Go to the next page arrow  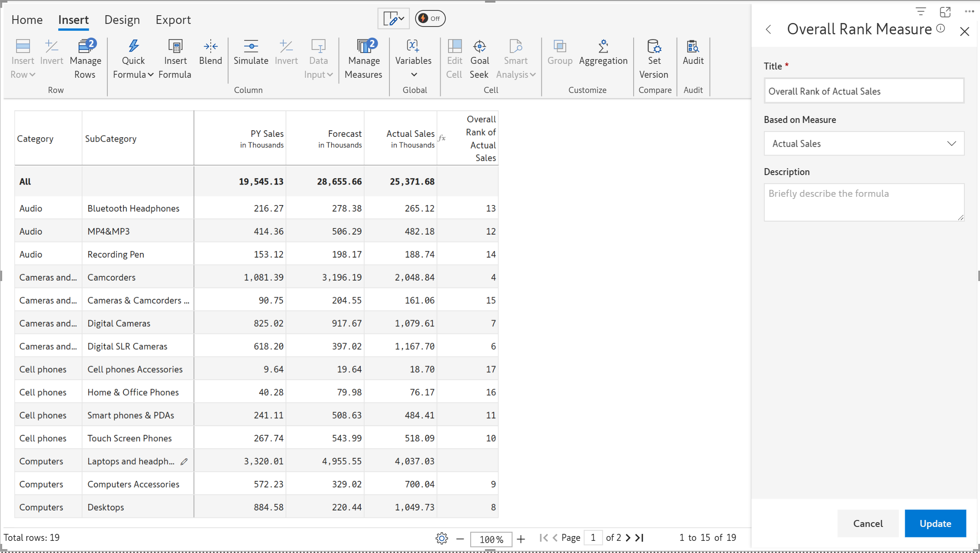(628, 538)
